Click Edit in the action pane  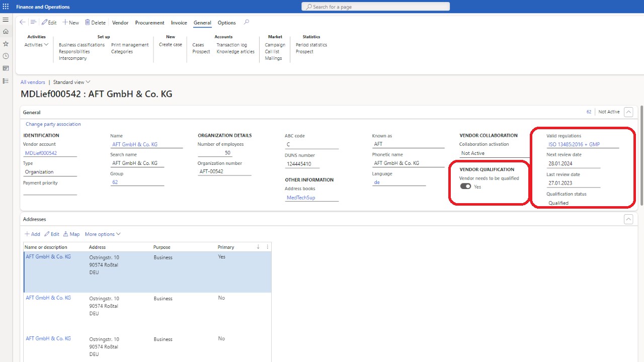click(49, 23)
